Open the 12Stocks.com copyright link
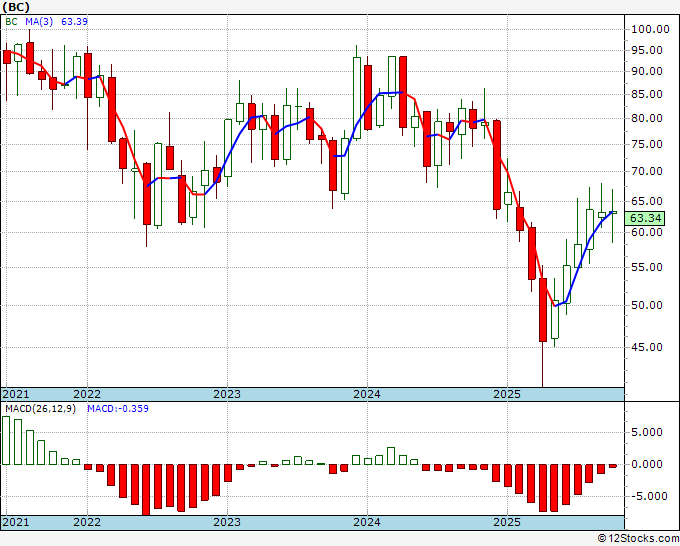This screenshot has width=680, height=546. click(x=638, y=539)
